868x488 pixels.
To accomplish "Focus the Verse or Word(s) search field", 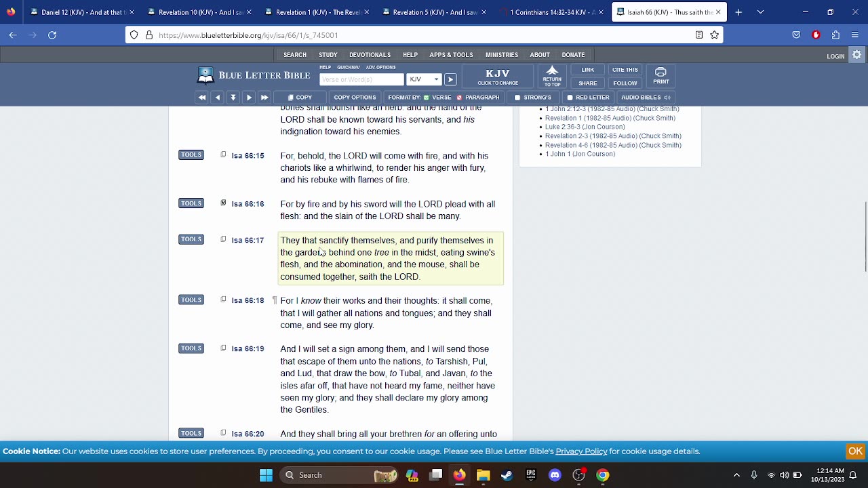I will [x=361, y=79].
